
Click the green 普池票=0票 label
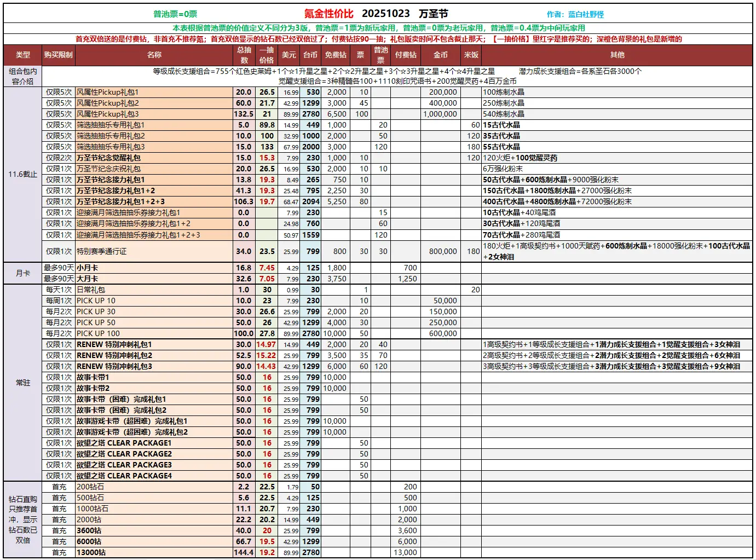tap(175, 15)
